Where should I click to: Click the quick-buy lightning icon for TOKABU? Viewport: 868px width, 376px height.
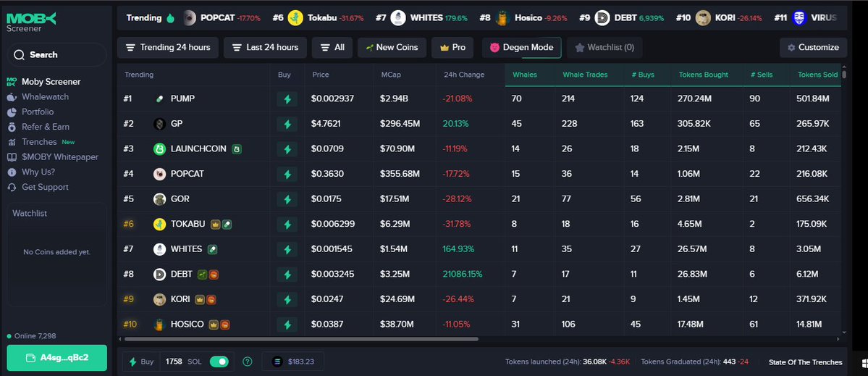click(287, 225)
